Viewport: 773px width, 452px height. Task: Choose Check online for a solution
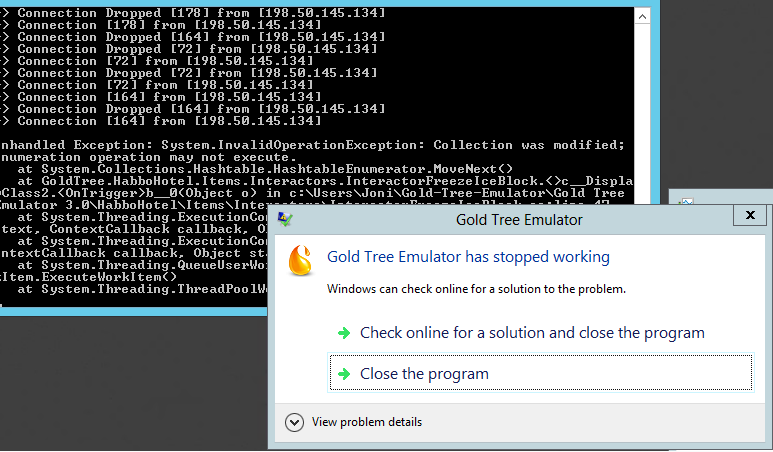pyautogui.click(x=532, y=333)
